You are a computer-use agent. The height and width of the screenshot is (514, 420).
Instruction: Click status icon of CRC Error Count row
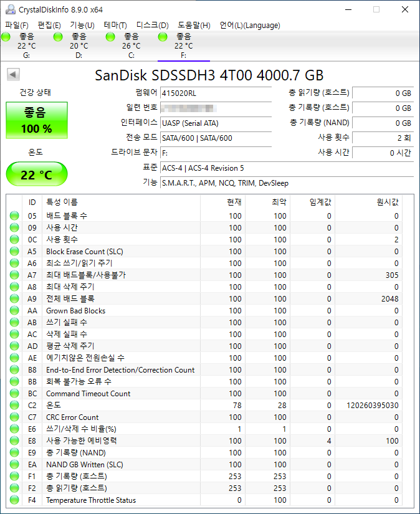click(14, 417)
